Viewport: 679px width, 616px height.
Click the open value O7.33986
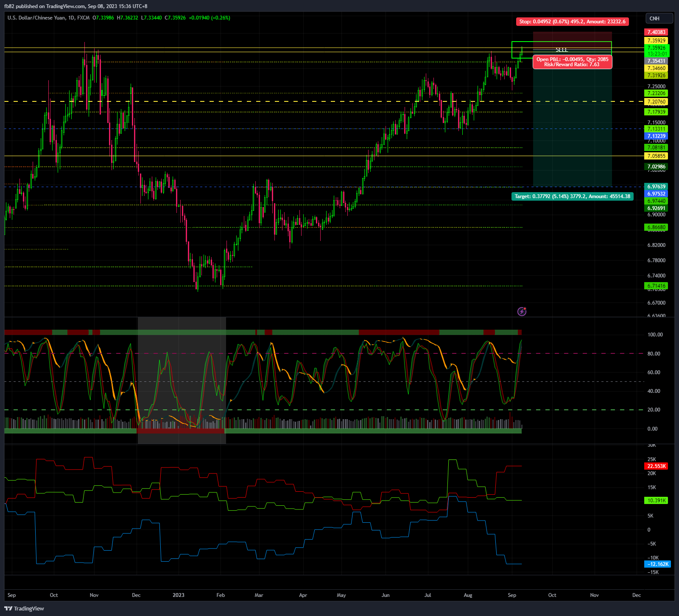point(103,18)
